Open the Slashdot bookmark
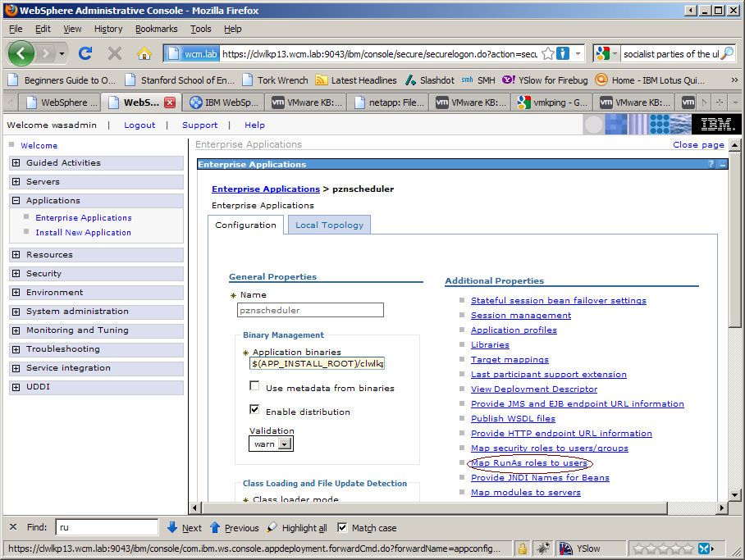This screenshot has height=560, width=745. click(430, 80)
